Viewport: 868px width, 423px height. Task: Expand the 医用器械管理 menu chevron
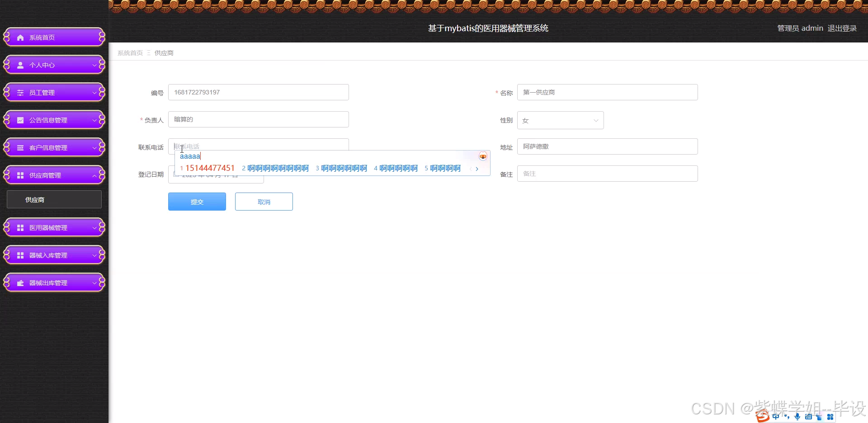[94, 228]
